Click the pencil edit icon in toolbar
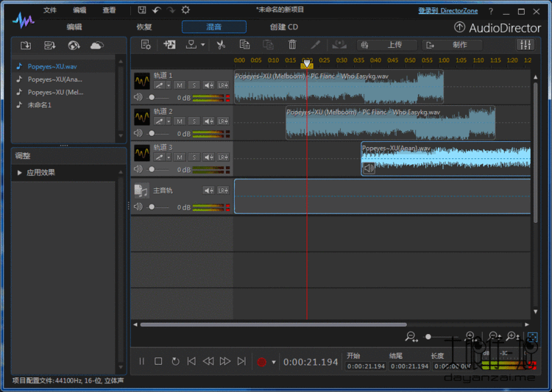Viewport: 552px width, 392px height. click(x=316, y=45)
